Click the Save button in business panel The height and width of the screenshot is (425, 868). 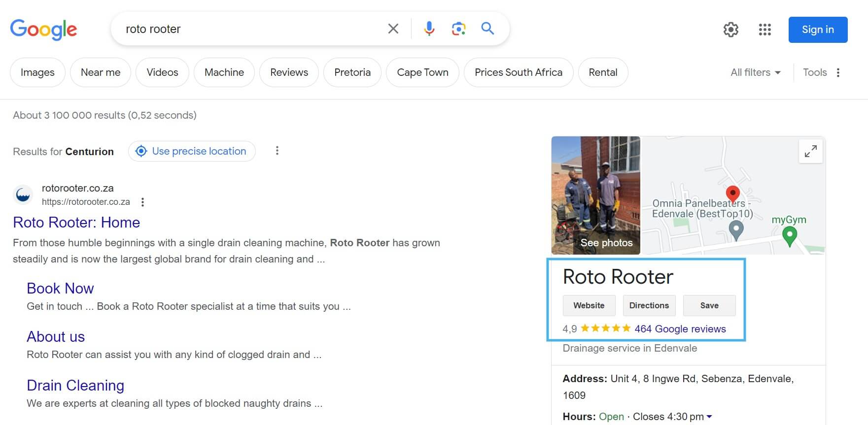point(709,305)
